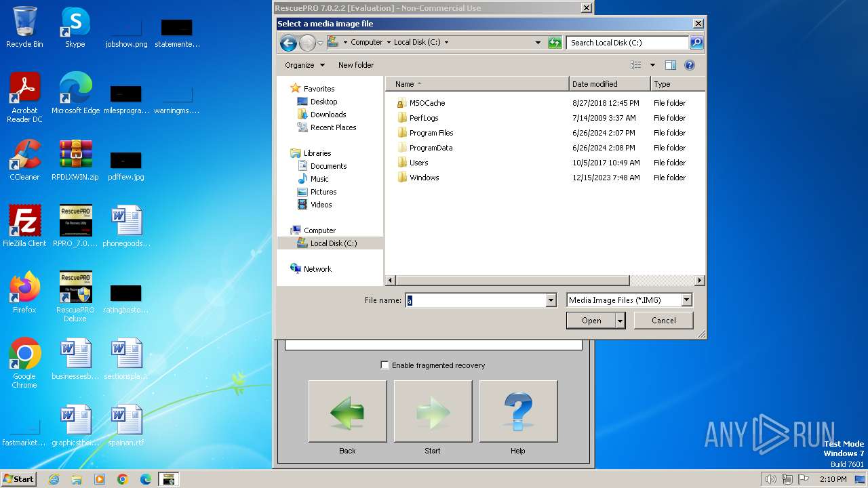Open Google Chrome desktop shortcut

click(24, 363)
